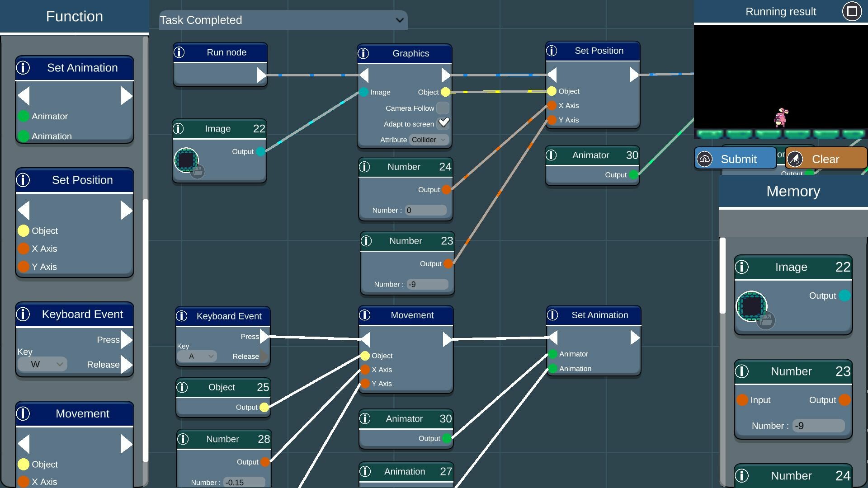Click the info icon on Number 23 in Memory
The height and width of the screenshot is (488, 868).
[x=742, y=371]
